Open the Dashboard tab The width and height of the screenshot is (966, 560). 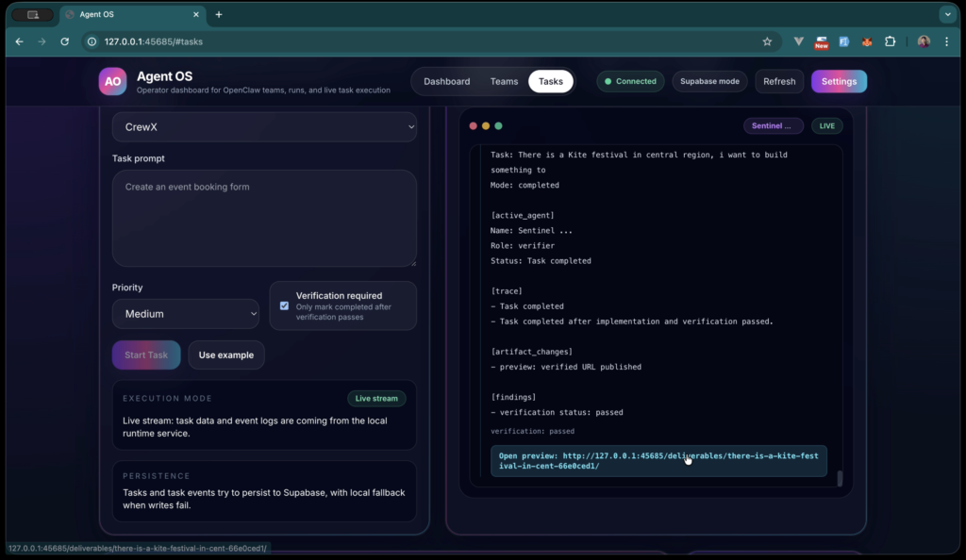(x=447, y=81)
